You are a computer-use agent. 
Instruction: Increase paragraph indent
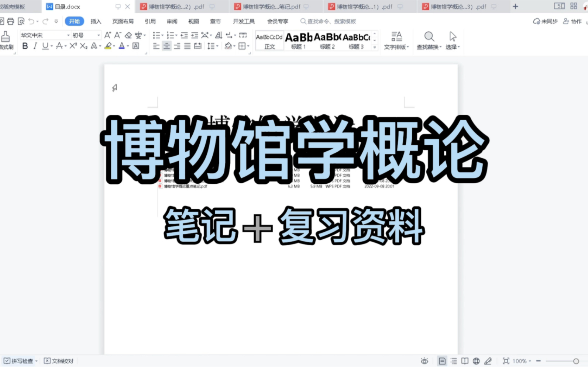(195, 35)
